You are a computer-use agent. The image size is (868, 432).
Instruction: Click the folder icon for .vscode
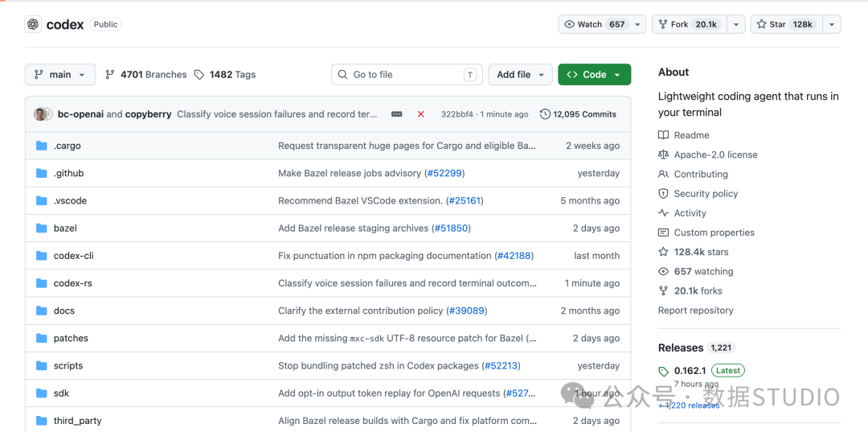click(x=42, y=200)
